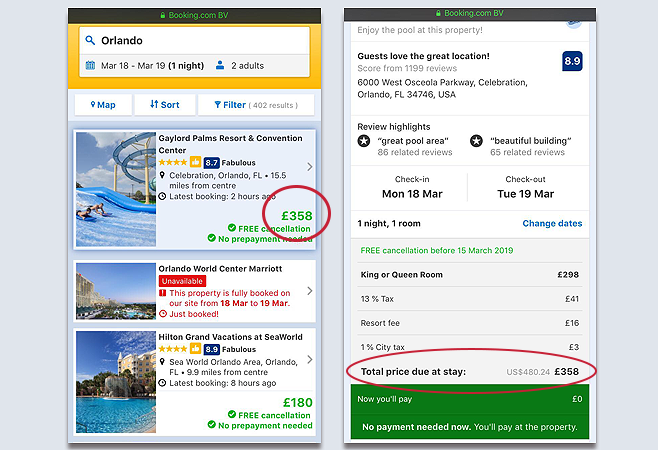Open the Sort options button
The image size is (658, 450).
(164, 105)
